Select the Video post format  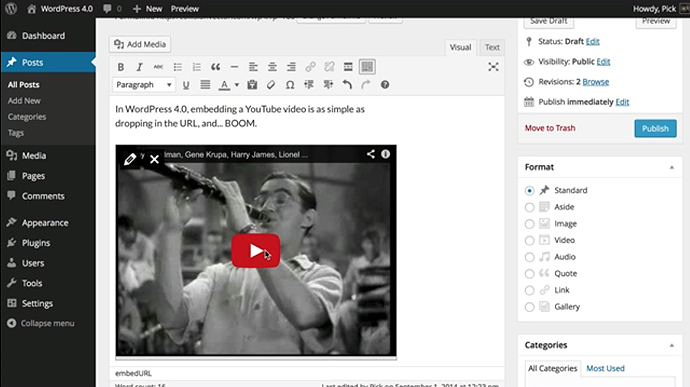tap(529, 240)
